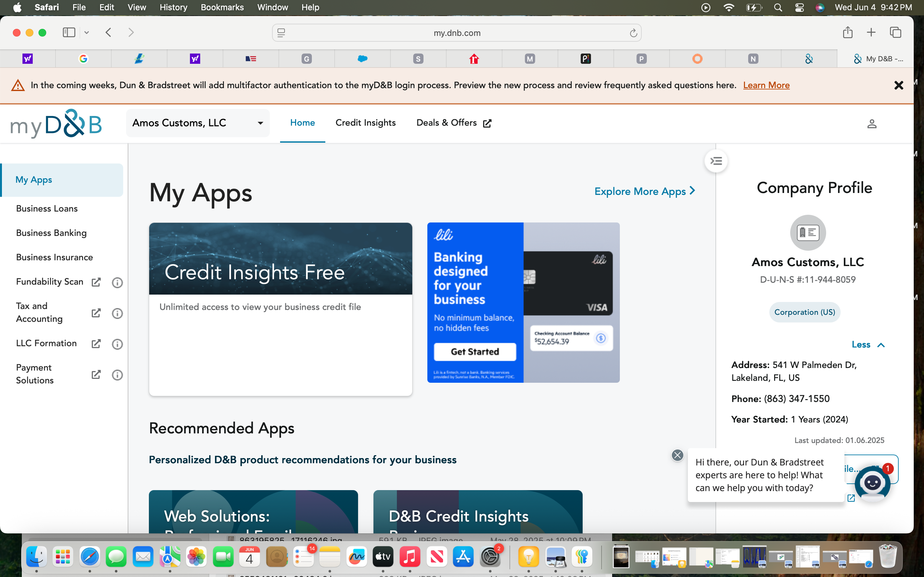Click the my.dnb.com address field
This screenshot has width=924, height=577.
tap(457, 33)
